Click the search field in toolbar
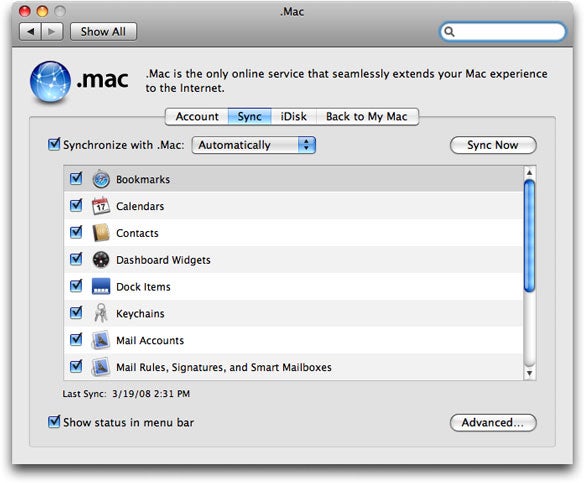This screenshot has height=483, width=584. (503, 32)
